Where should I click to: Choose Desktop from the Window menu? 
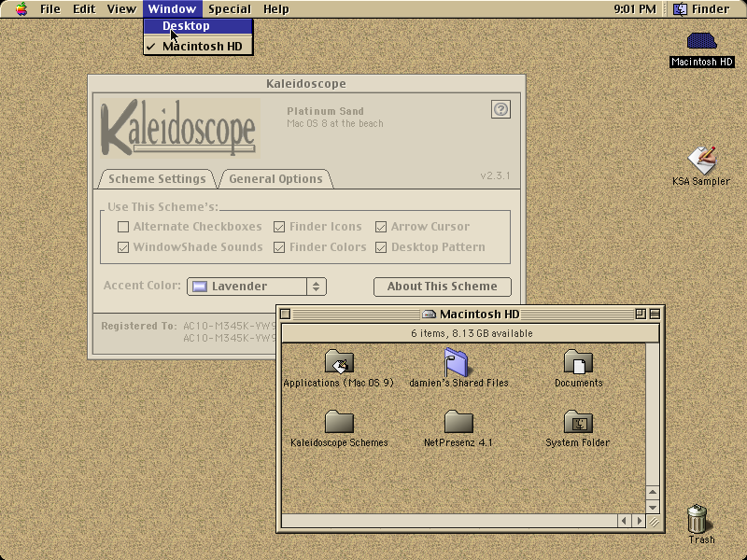pyautogui.click(x=198, y=26)
